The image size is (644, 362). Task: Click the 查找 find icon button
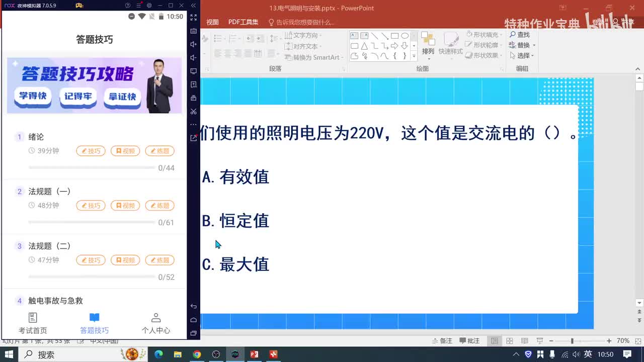[520, 35]
